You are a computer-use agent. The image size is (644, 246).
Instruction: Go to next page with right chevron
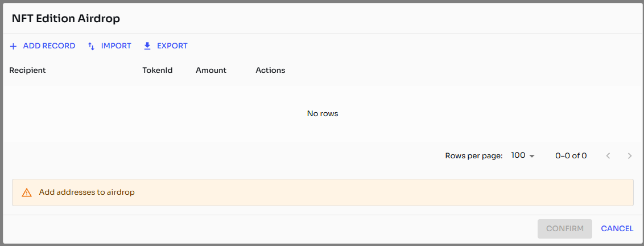point(629,155)
